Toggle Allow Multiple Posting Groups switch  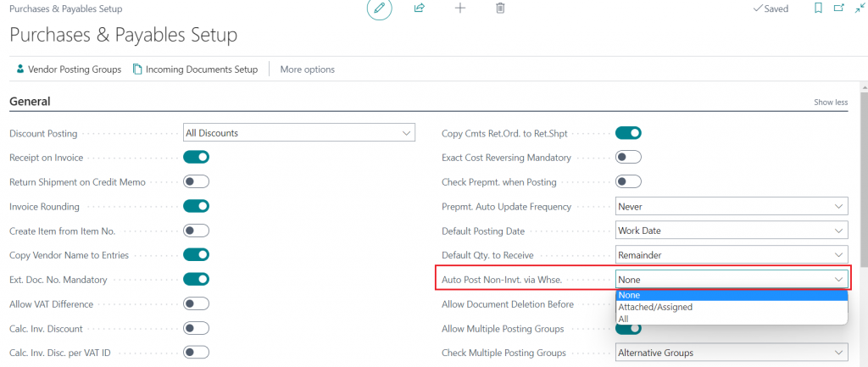click(628, 330)
